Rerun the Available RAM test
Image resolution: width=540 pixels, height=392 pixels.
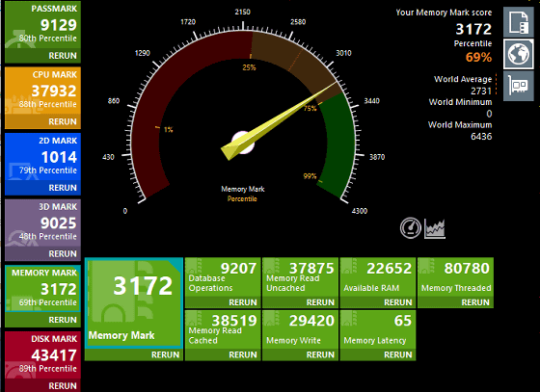(397, 302)
